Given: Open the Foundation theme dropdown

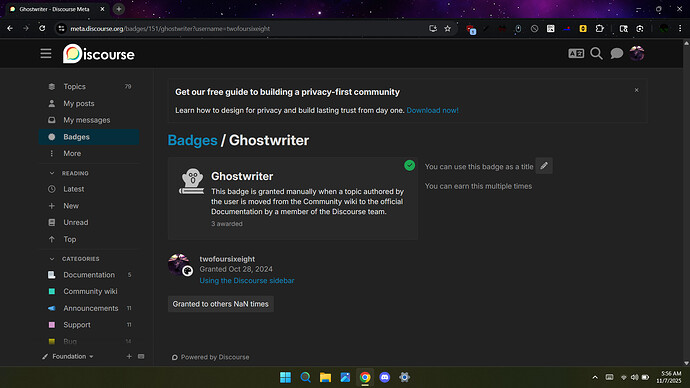Looking at the screenshot, I should pos(68,356).
